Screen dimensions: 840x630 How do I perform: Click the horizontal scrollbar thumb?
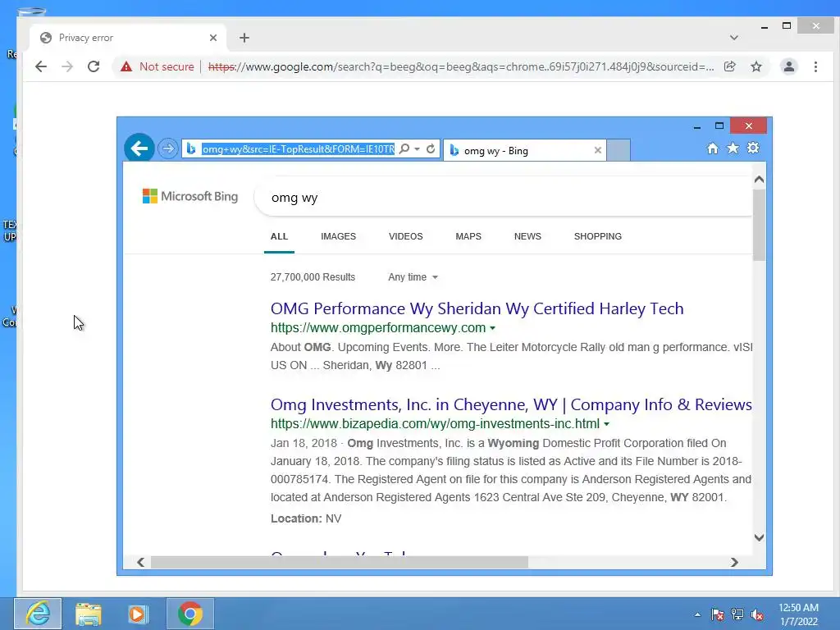[x=340, y=562]
